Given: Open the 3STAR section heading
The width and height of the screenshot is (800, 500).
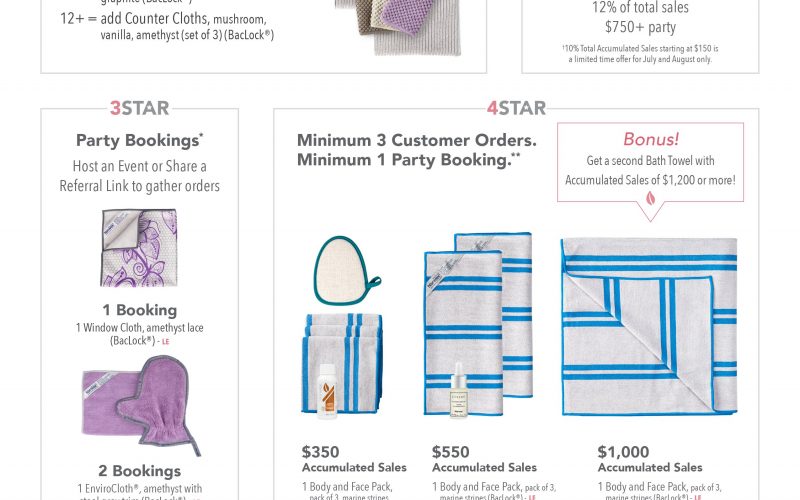Looking at the screenshot, I should 139,108.
